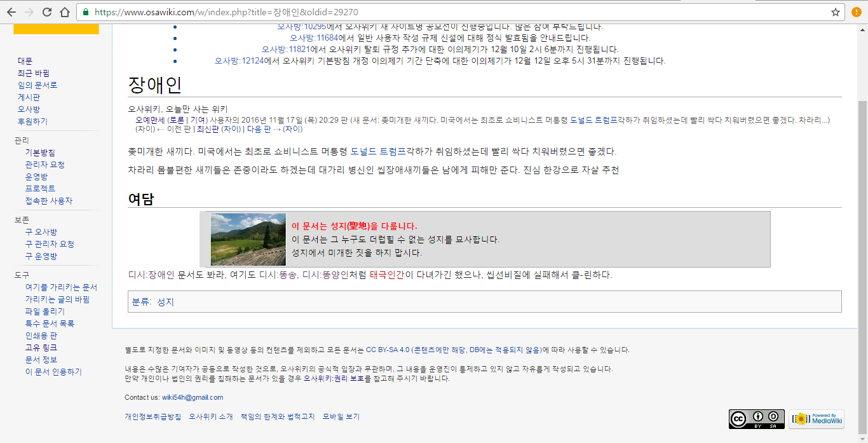Click the 성지 category link
This screenshot has width=868, height=443.
[x=165, y=302]
